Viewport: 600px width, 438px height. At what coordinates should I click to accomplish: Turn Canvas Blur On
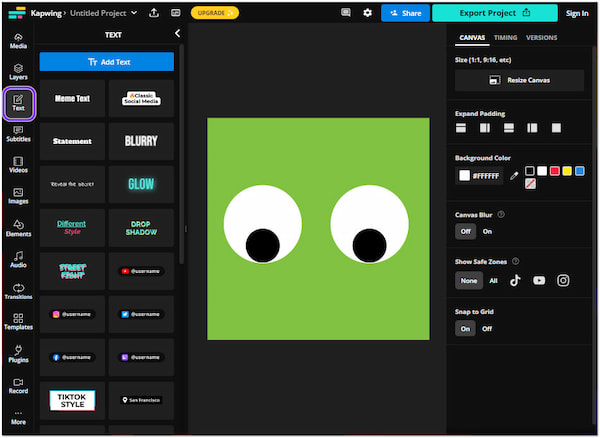(x=487, y=231)
